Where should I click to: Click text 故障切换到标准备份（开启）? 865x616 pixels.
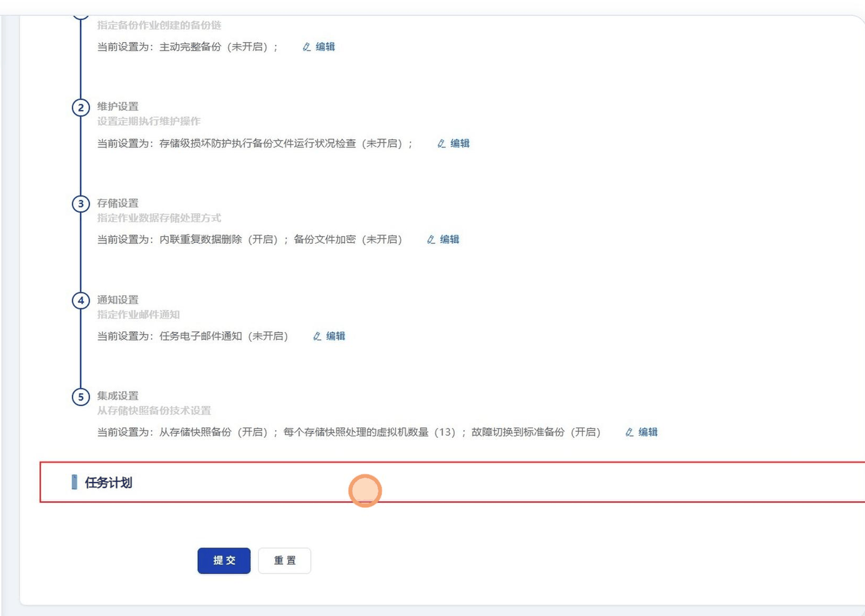pos(536,432)
